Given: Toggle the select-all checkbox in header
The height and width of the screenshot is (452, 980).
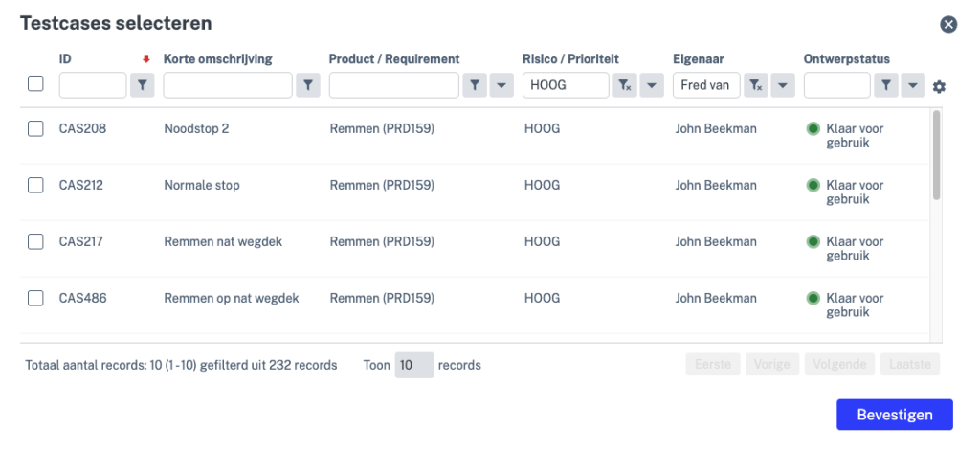Looking at the screenshot, I should [x=35, y=84].
